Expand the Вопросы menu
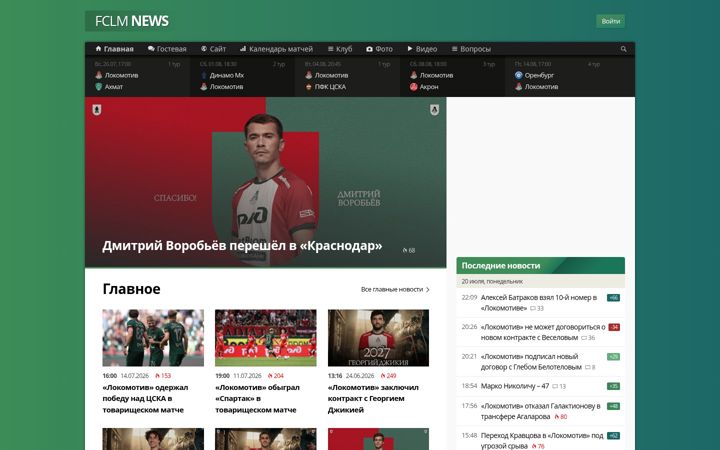 click(471, 49)
